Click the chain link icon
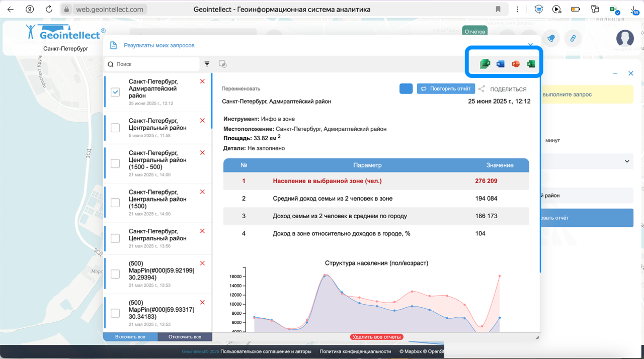The width and height of the screenshot is (644, 359). pos(573,39)
